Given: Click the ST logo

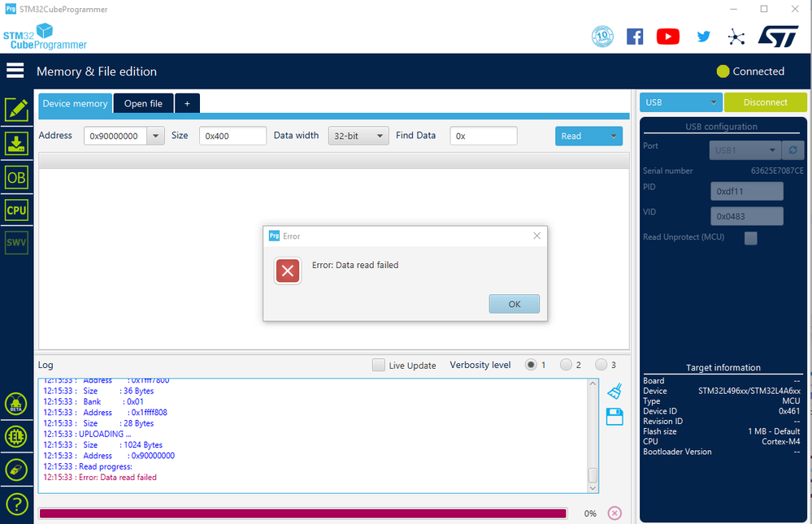Looking at the screenshot, I should tap(778, 37).
